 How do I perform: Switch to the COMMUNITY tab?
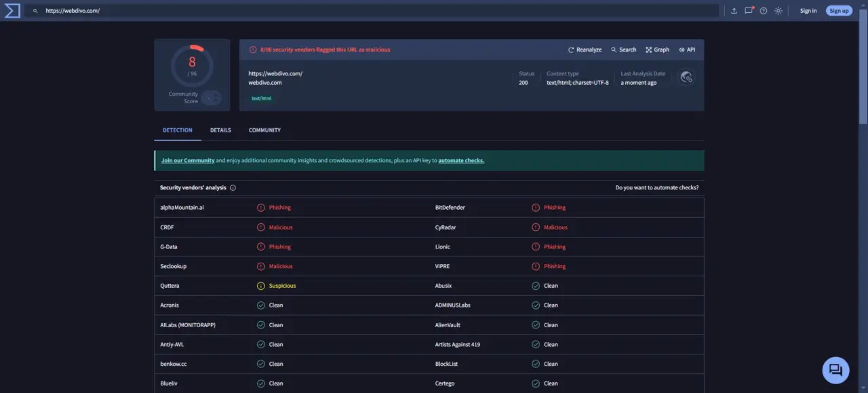pyautogui.click(x=264, y=130)
